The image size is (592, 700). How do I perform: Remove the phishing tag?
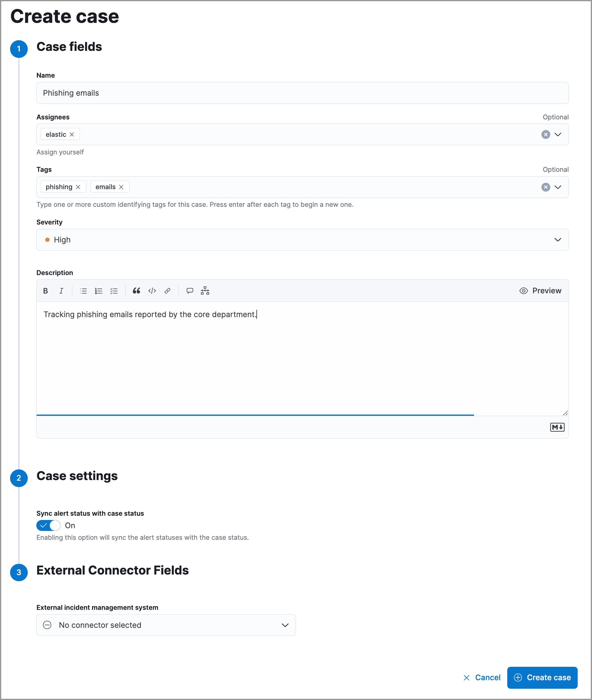coord(78,187)
